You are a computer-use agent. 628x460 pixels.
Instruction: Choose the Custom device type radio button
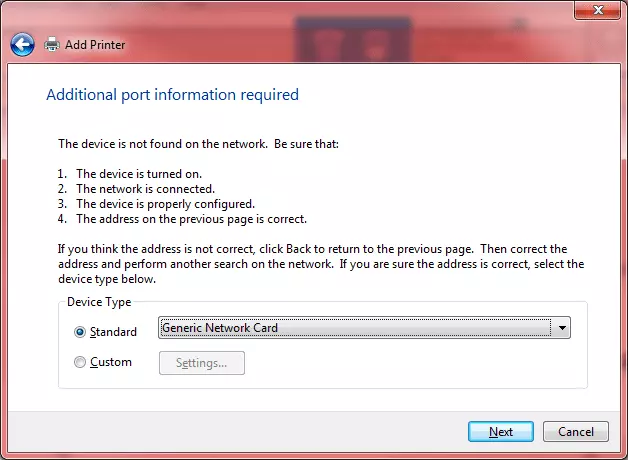click(x=80, y=362)
